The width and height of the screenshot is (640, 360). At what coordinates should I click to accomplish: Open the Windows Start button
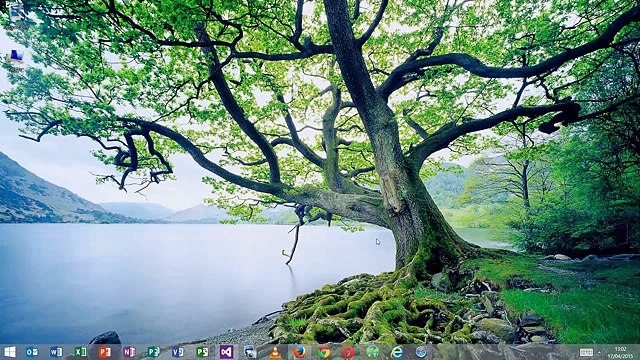click(x=9, y=352)
